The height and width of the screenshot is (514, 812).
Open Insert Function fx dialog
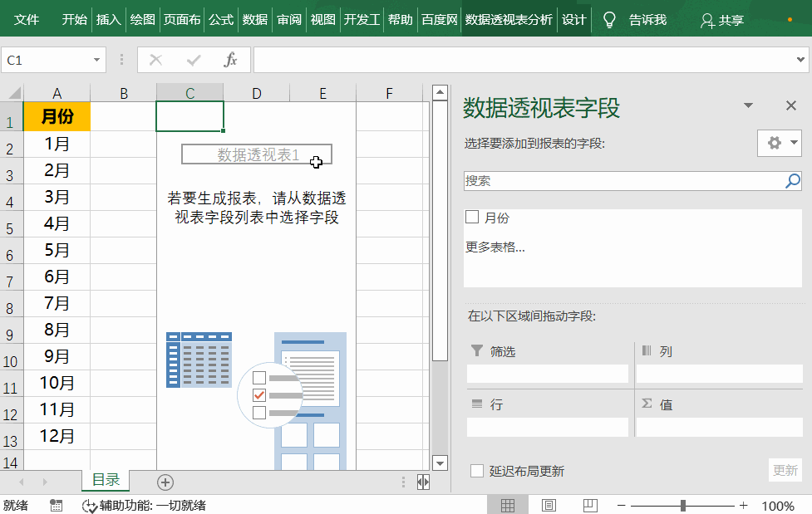(230, 60)
